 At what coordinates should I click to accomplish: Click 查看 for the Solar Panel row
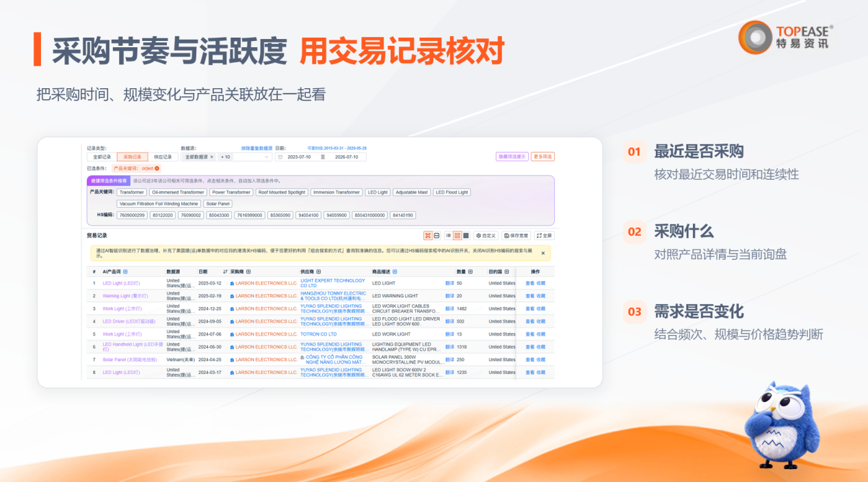pyautogui.click(x=529, y=360)
